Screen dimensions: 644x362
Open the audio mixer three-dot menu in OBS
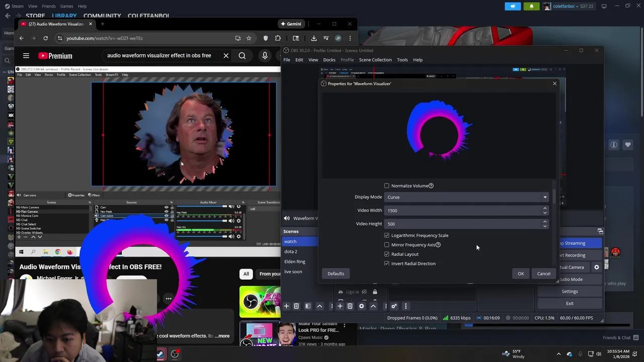point(406,306)
